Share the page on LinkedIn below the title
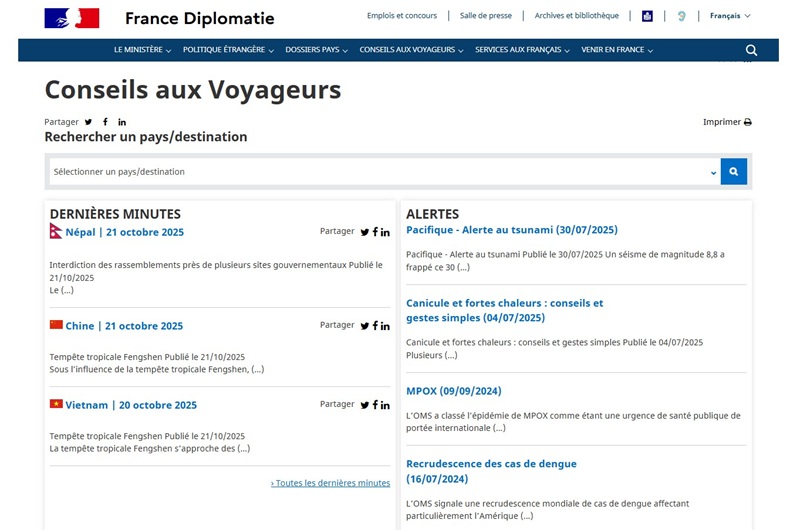The width and height of the screenshot is (800, 530). (122, 122)
